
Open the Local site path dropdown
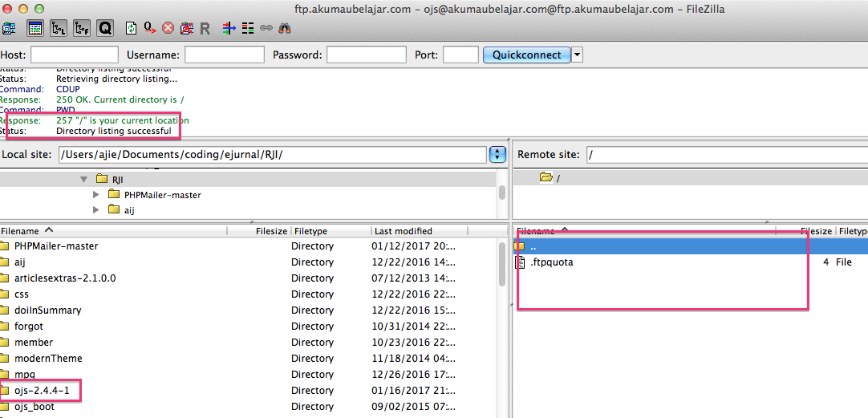click(497, 154)
